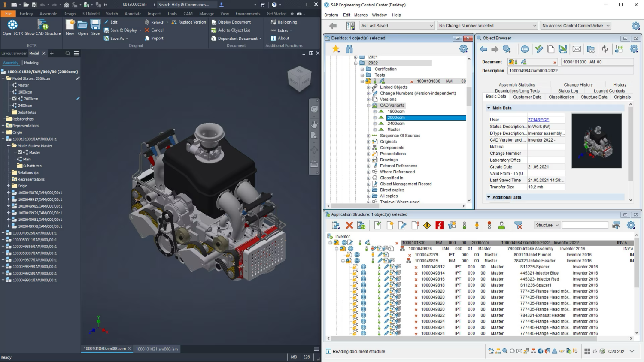This screenshot has height=362, width=644.
Task: Open the Dependent Document dropdown
Action: 260,39
